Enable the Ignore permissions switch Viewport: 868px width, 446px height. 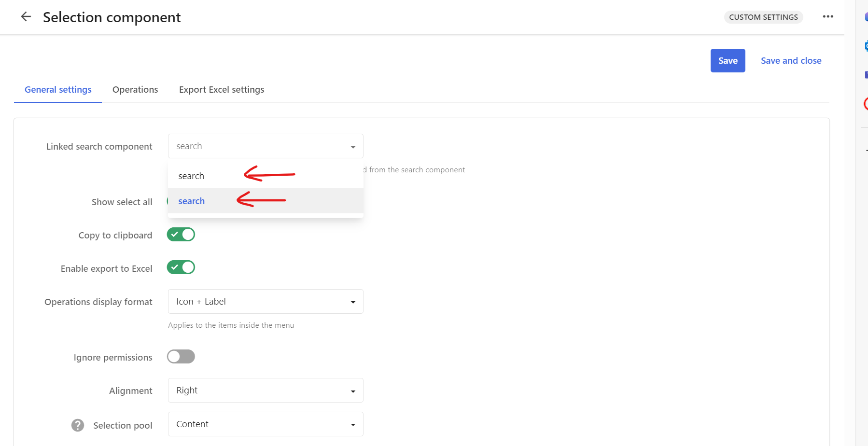click(181, 357)
